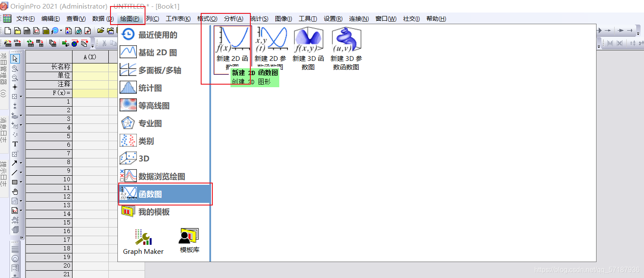Choose the New 2D Parametric Function Plot icon

[270, 48]
